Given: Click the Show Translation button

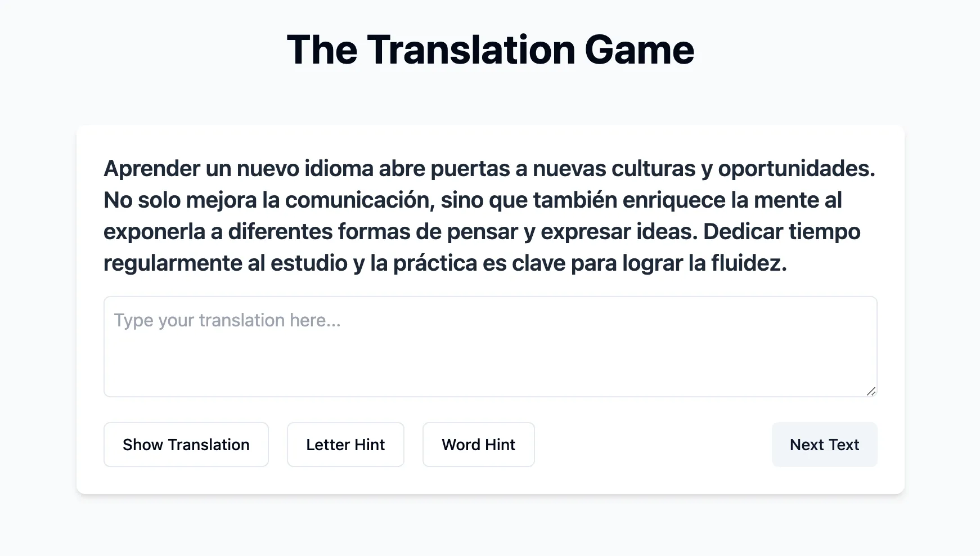Looking at the screenshot, I should 186,445.
